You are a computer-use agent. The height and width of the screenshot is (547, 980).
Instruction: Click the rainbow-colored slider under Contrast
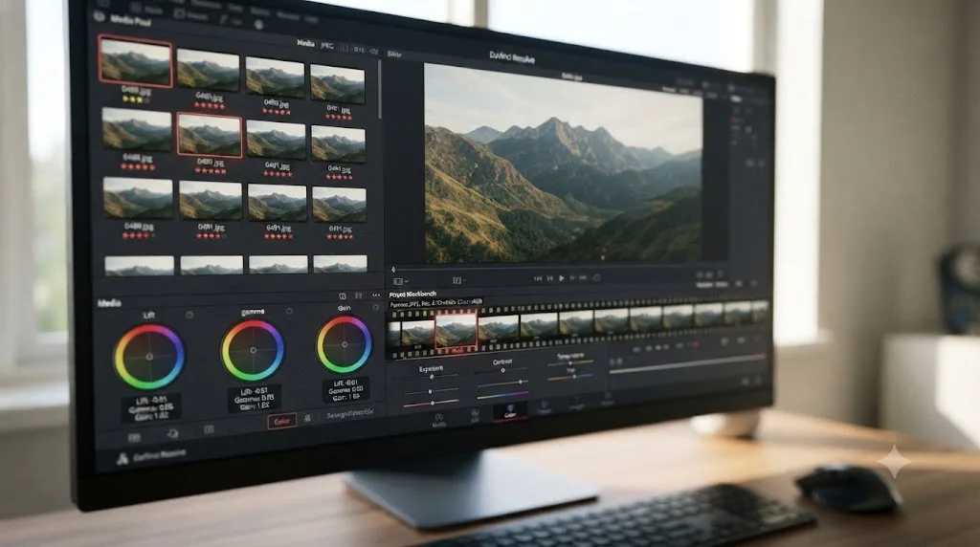point(502,395)
